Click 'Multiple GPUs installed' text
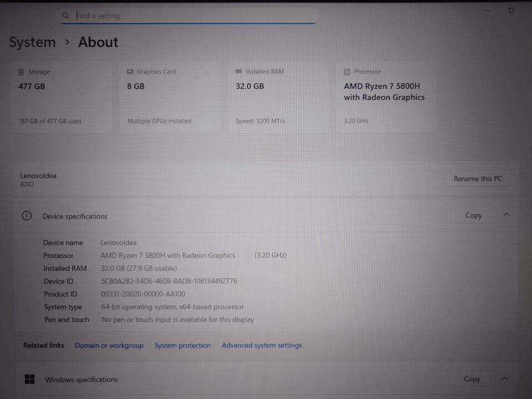Screen dimensions: 532x399 160,121
